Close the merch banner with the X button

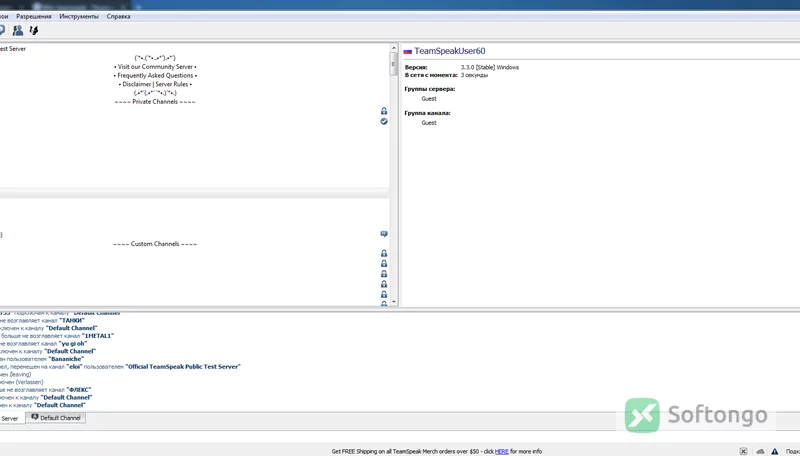743,451
